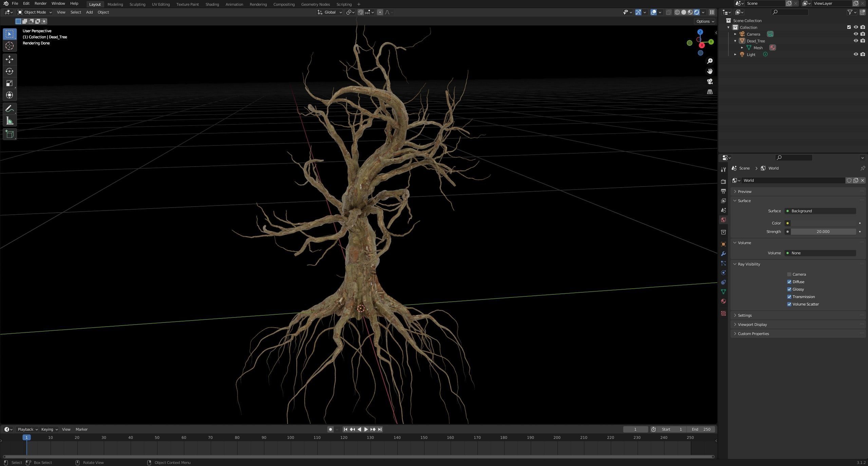
Task: Open the Material properties tab
Action: click(x=723, y=301)
